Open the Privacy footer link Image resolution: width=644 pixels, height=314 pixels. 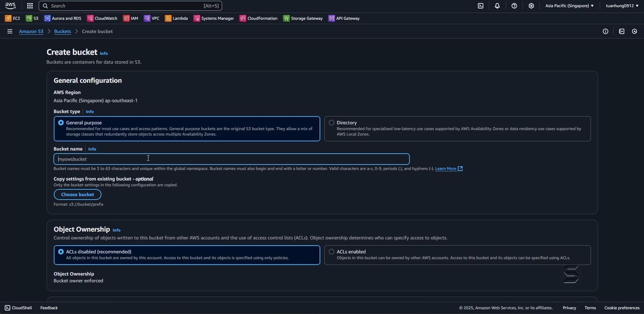(569, 308)
